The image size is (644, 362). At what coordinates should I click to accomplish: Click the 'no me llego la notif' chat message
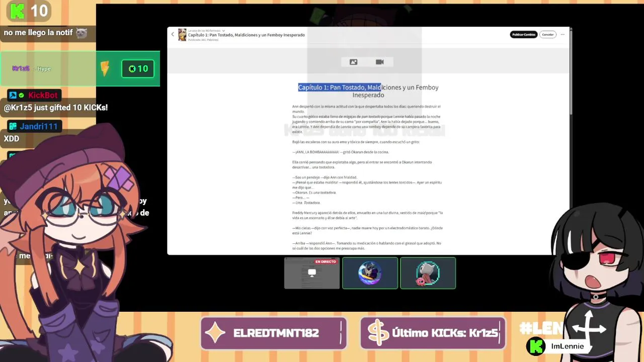coord(45,33)
